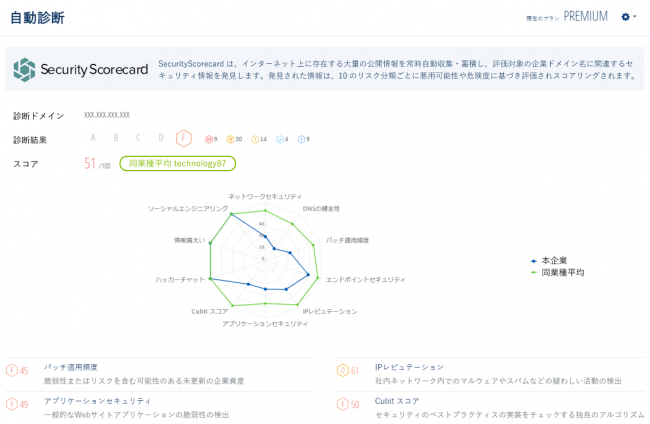Viewport: 650px width, 424px height.
Task: Click the orange severity icon showing 30
Action: pyautogui.click(x=230, y=139)
